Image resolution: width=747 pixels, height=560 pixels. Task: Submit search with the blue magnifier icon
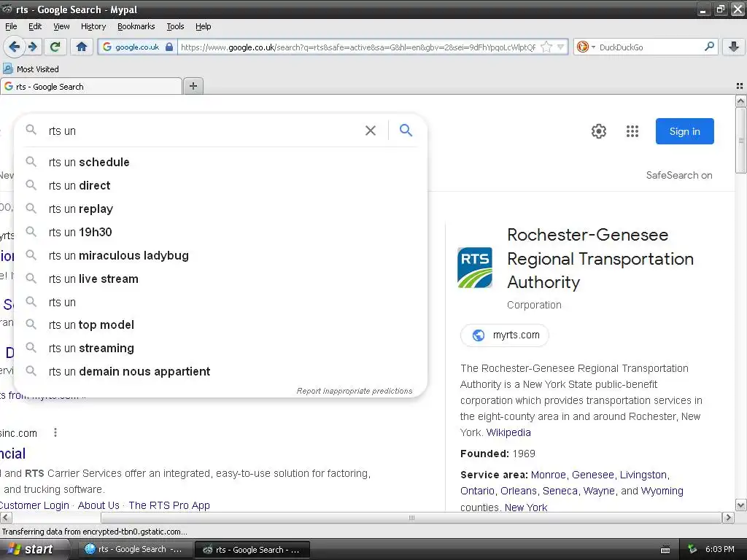point(406,130)
